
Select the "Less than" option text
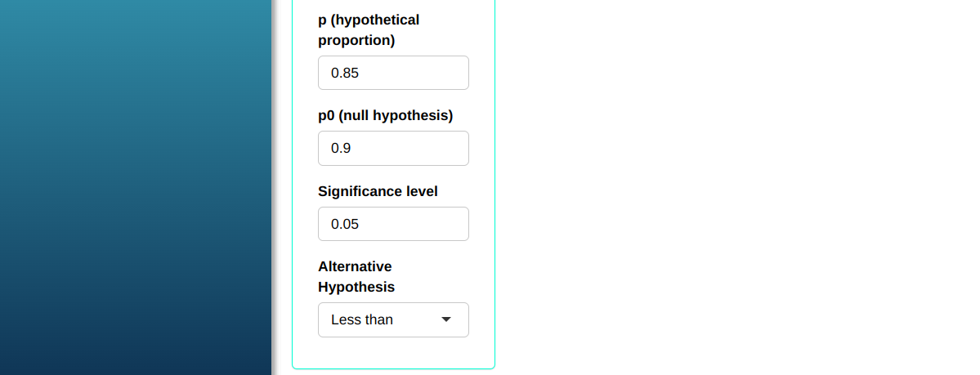click(x=362, y=320)
